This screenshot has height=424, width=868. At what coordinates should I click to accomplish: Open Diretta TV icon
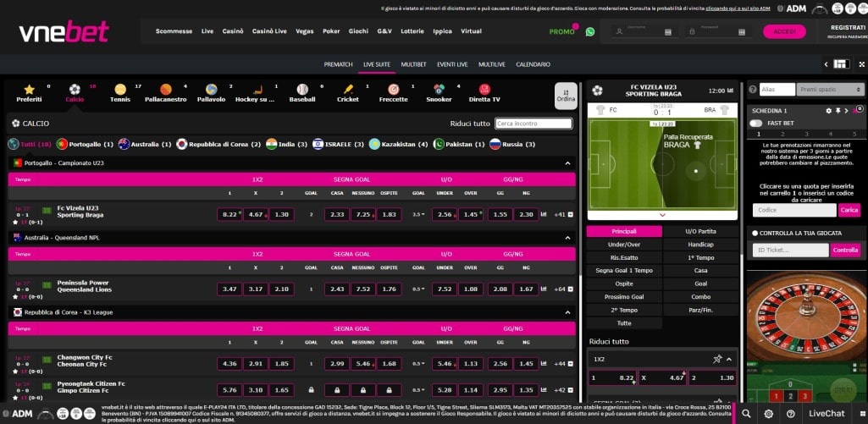484,90
